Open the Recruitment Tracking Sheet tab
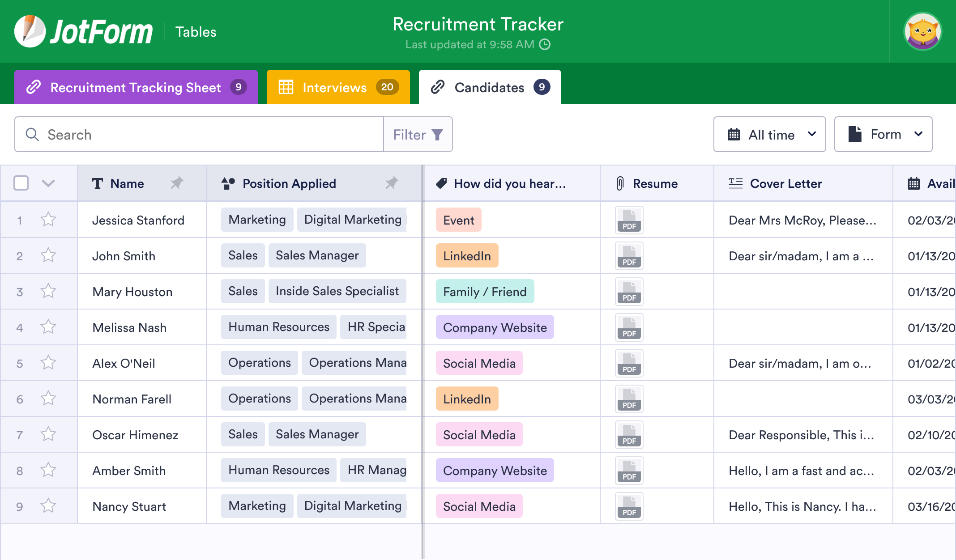956x560 pixels. 136,87
